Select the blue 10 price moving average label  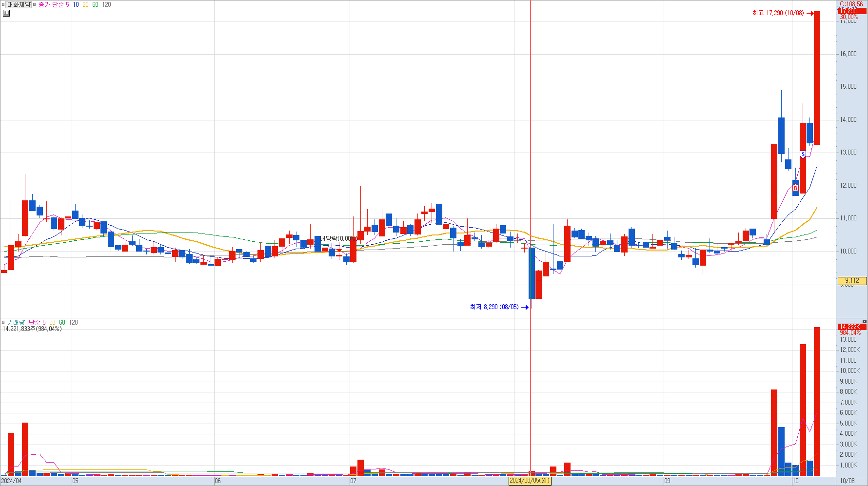coord(76,4)
